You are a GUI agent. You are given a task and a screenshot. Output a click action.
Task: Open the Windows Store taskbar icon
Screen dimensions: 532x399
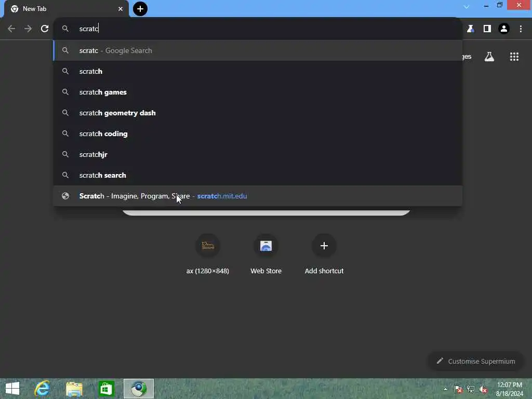click(x=106, y=389)
